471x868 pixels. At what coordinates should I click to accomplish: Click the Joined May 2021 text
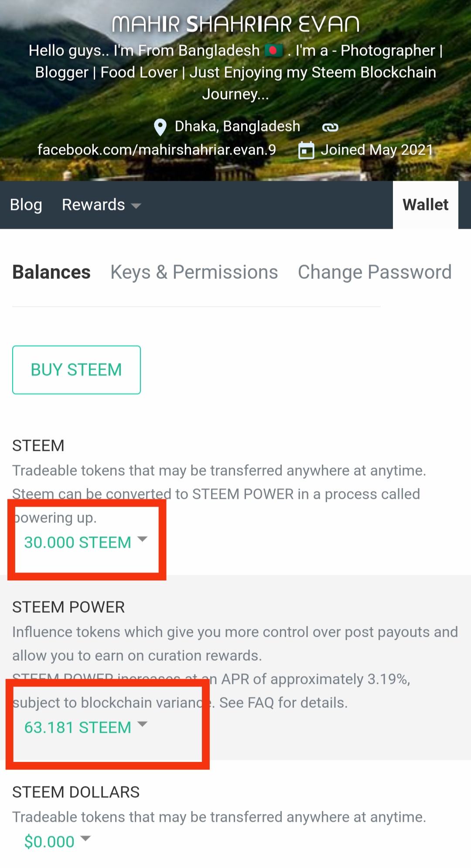(377, 150)
